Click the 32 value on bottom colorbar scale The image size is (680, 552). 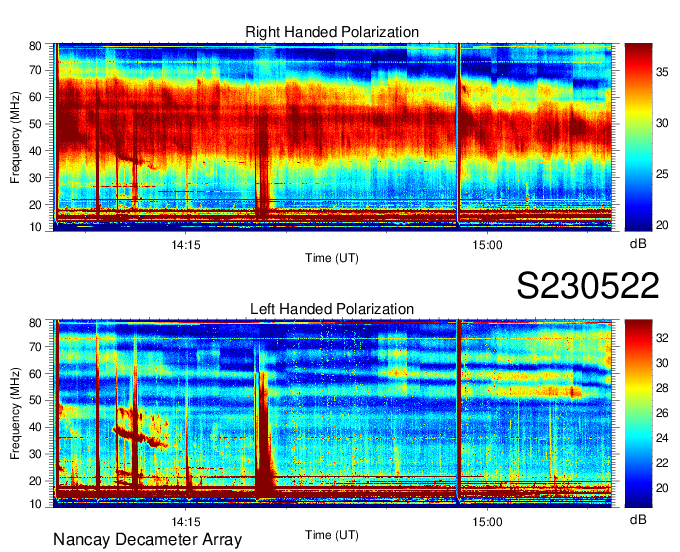tap(662, 338)
